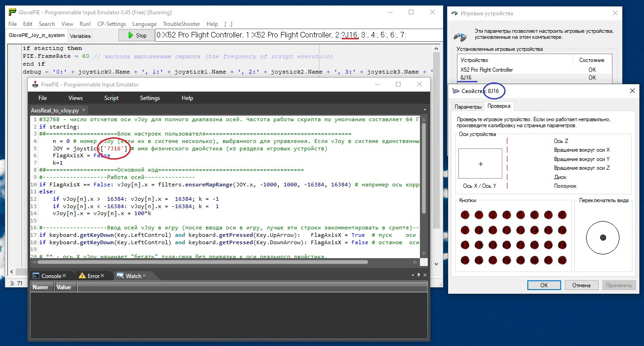644x346 pixels.
Task: Select the GlovePIE_Joy_in_system tab
Action: pyautogui.click(x=37, y=35)
